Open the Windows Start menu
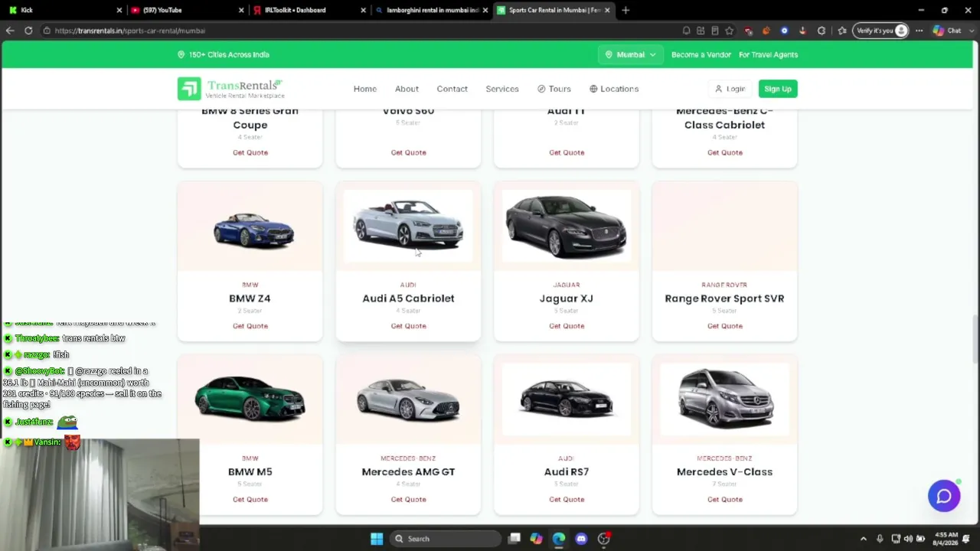 pos(377,539)
